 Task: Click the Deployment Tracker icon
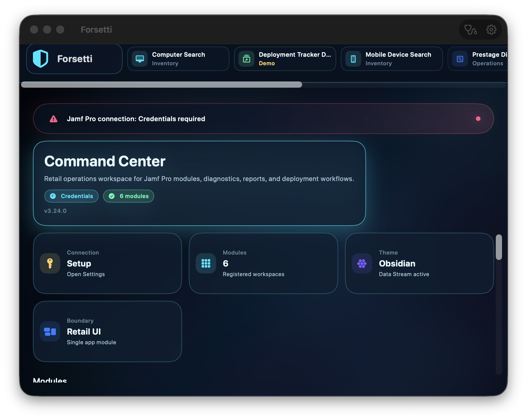pos(246,59)
